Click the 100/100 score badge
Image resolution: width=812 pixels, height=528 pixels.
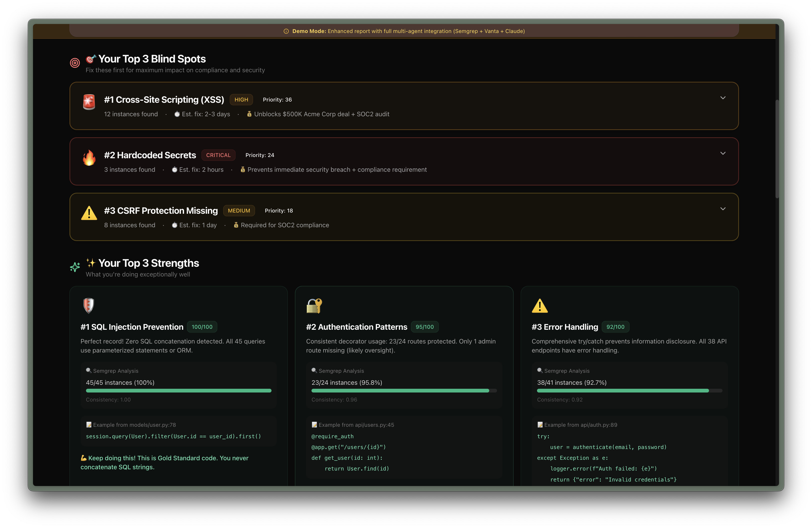click(x=202, y=327)
